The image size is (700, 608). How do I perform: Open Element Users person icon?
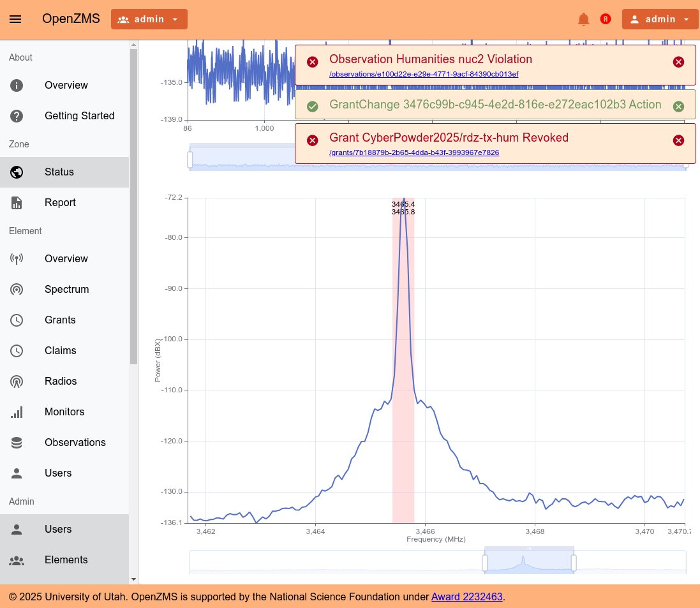[x=17, y=473]
